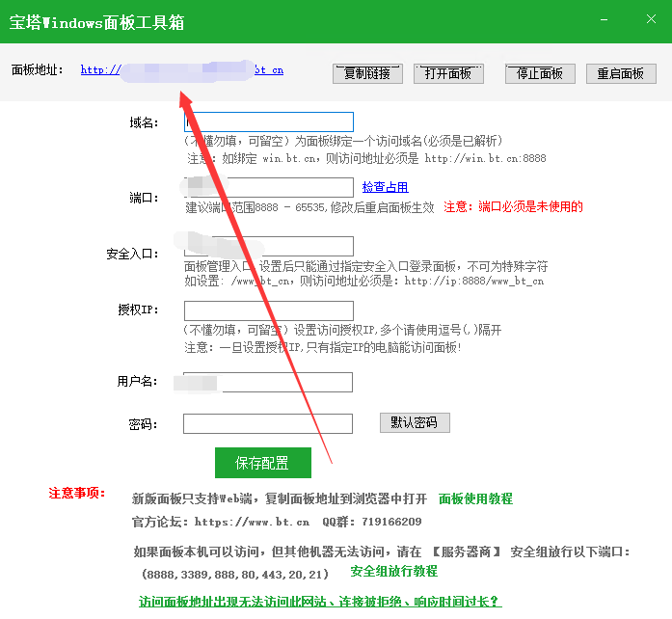672x619 pixels.
Task: Minimize the 宝塔Windows面板工具箱 window
Action: click(605, 19)
